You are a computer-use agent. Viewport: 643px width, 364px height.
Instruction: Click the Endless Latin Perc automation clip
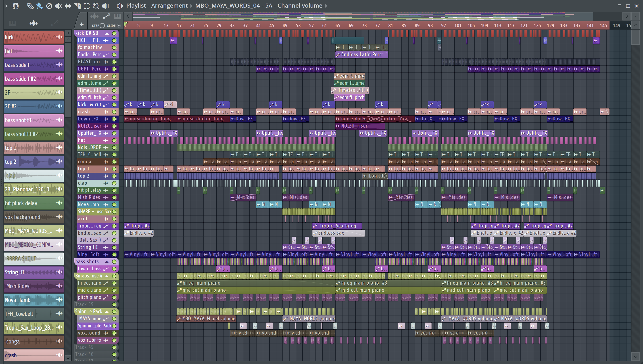click(361, 55)
